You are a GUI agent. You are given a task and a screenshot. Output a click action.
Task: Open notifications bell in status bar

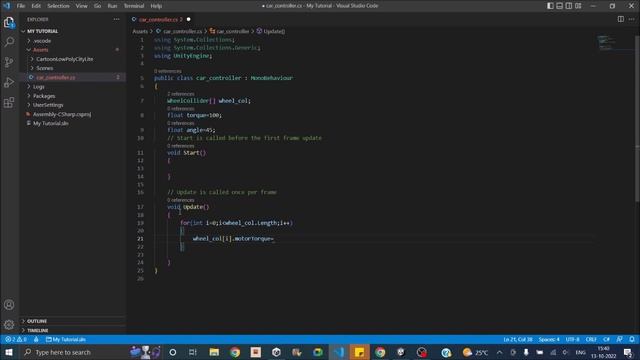pos(632,340)
